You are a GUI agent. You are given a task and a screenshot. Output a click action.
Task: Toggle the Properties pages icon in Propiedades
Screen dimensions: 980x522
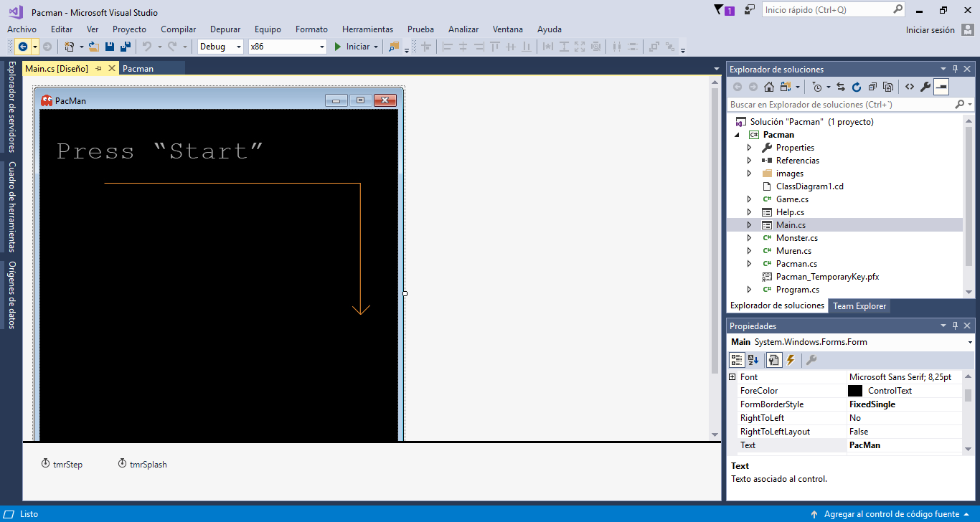click(774, 359)
